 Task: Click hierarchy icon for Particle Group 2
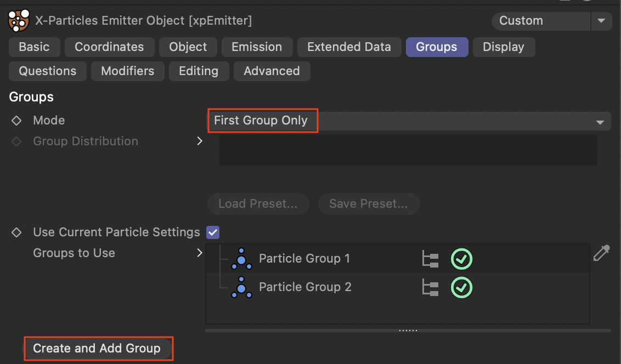[430, 288]
